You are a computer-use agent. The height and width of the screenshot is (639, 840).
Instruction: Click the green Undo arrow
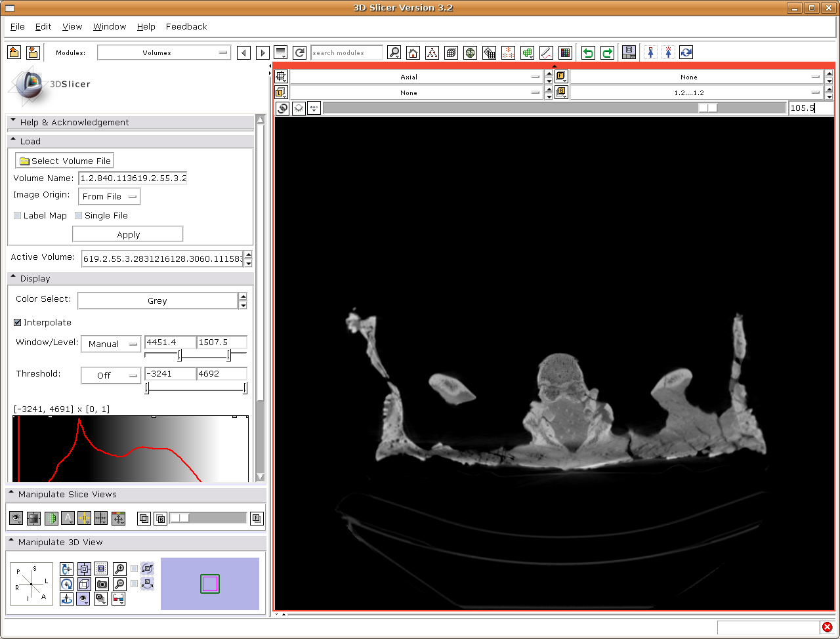coord(588,52)
